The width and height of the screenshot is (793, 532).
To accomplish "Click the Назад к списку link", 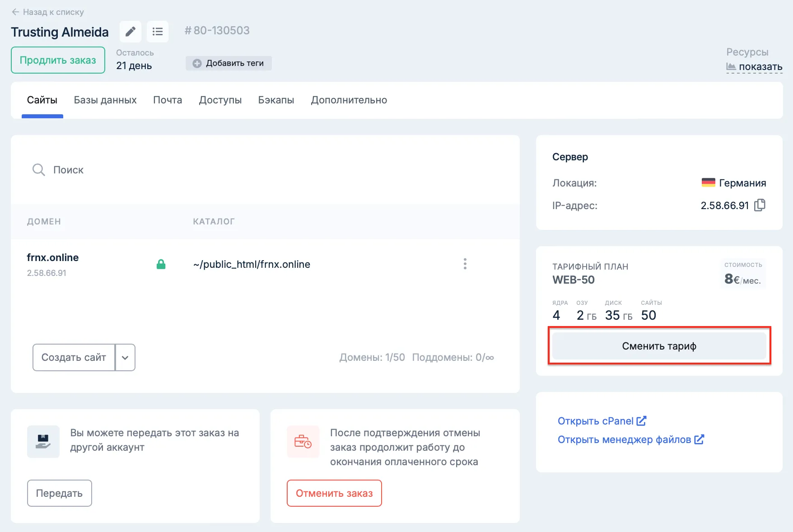I will pyautogui.click(x=48, y=12).
